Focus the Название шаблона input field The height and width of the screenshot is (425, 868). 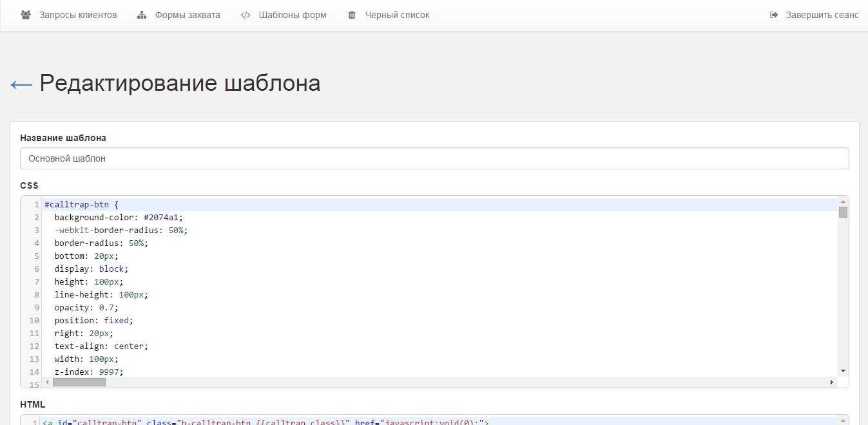pyautogui.click(x=434, y=158)
